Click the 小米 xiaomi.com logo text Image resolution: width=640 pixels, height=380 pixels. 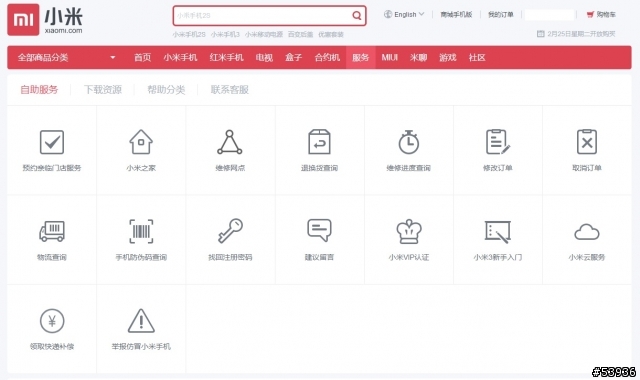tap(63, 20)
